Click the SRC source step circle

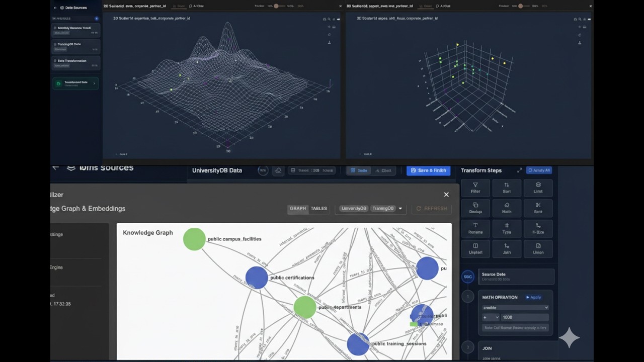[x=468, y=277]
